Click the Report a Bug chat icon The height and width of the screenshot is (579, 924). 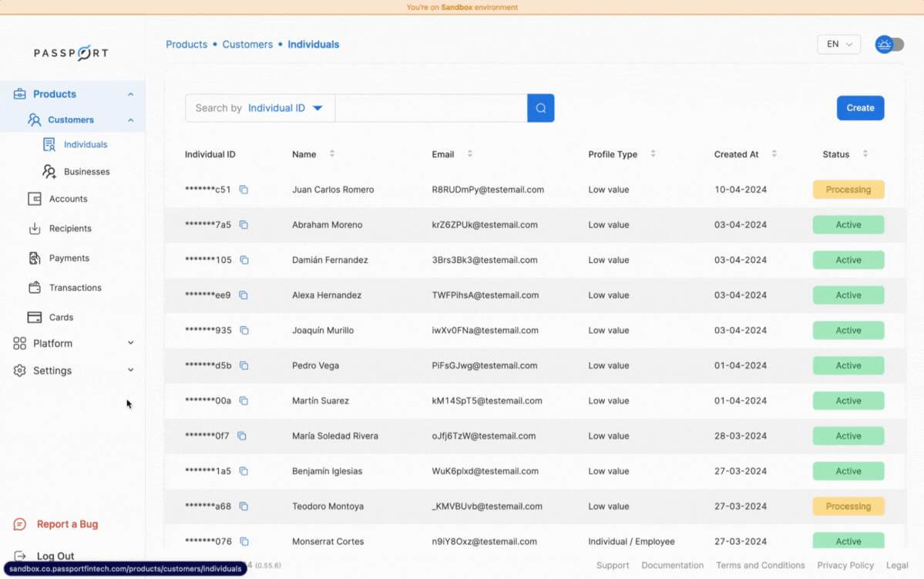(19, 524)
